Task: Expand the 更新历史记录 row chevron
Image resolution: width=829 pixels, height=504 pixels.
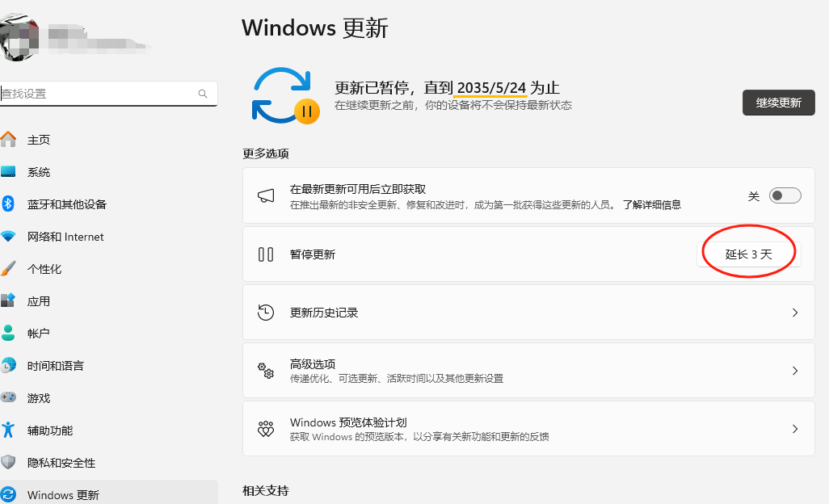Action: point(795,313)
